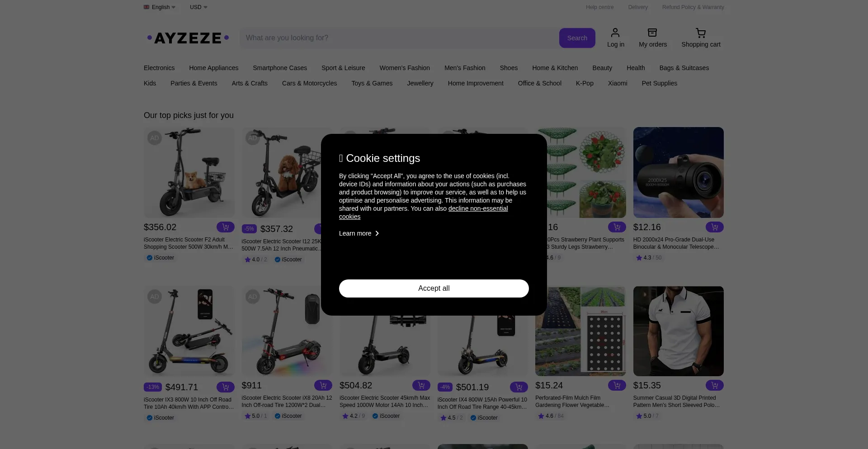
Task: Add $911 iScooter iX8 to cart
Action: (323, 385)
